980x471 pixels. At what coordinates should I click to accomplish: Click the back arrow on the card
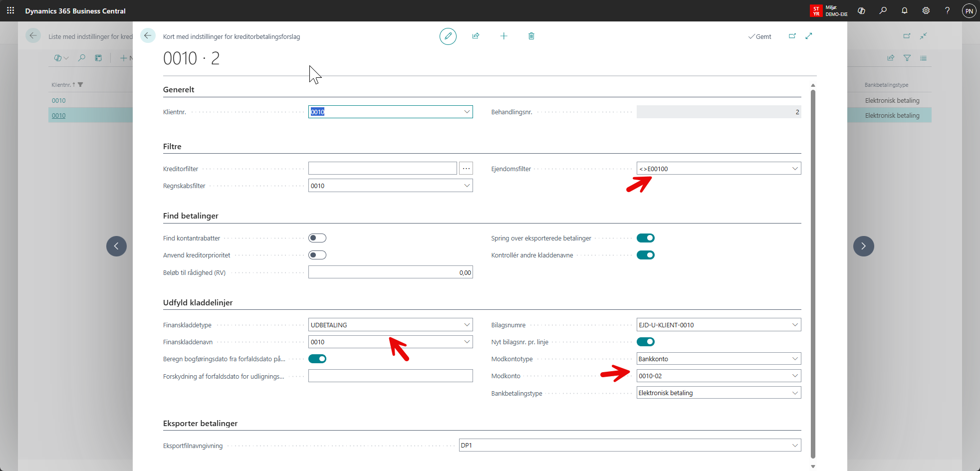[148, 36]
